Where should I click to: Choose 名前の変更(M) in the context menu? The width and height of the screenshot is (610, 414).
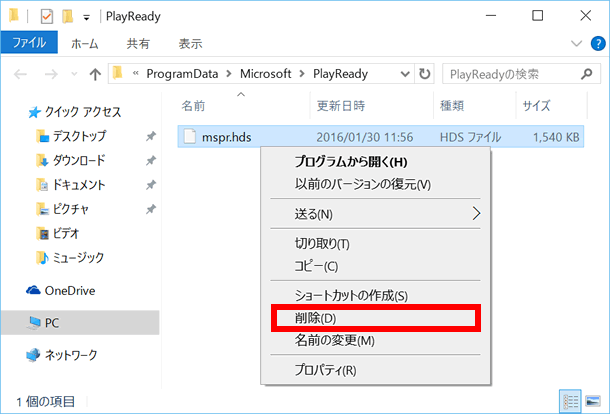click(375, 340)
